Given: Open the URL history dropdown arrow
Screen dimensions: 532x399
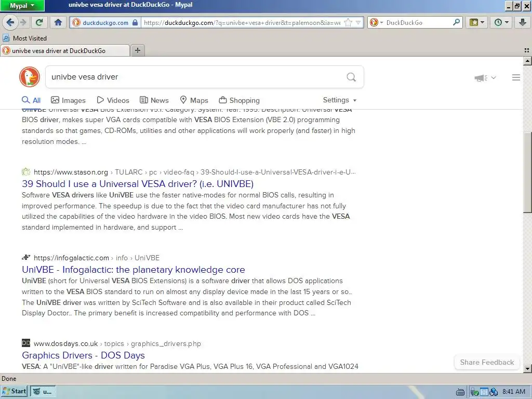Looking at the screenshot, I should 358,23.
